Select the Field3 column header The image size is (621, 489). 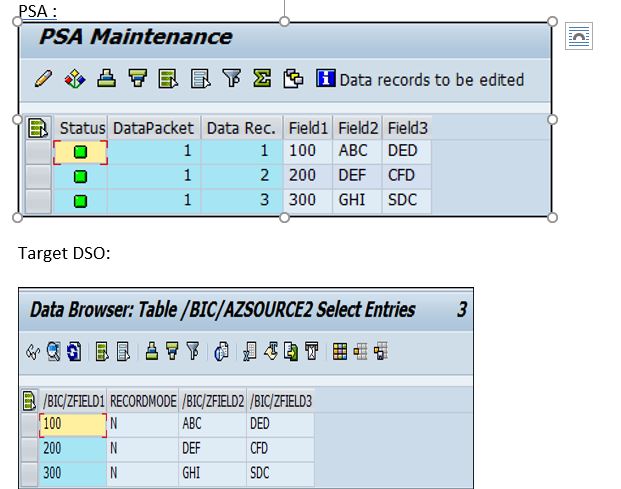click(407, 128)
